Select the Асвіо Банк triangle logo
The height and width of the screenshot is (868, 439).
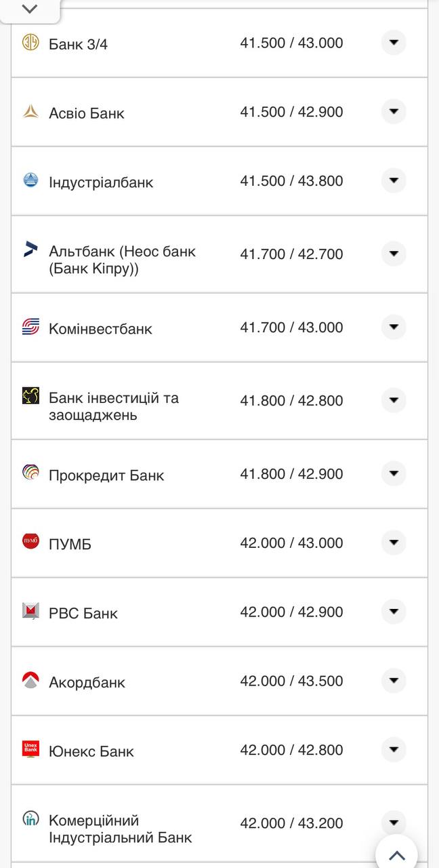(30, 112)
